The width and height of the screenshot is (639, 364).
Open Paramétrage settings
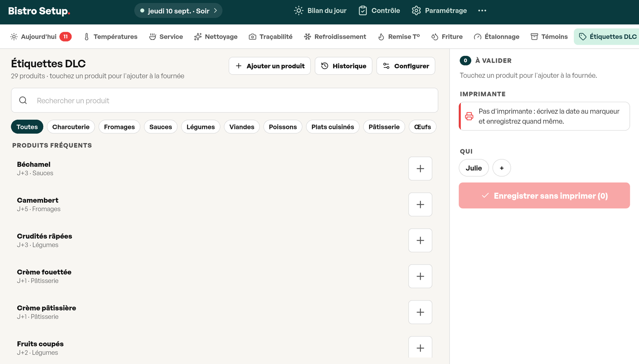click(439, 11)
